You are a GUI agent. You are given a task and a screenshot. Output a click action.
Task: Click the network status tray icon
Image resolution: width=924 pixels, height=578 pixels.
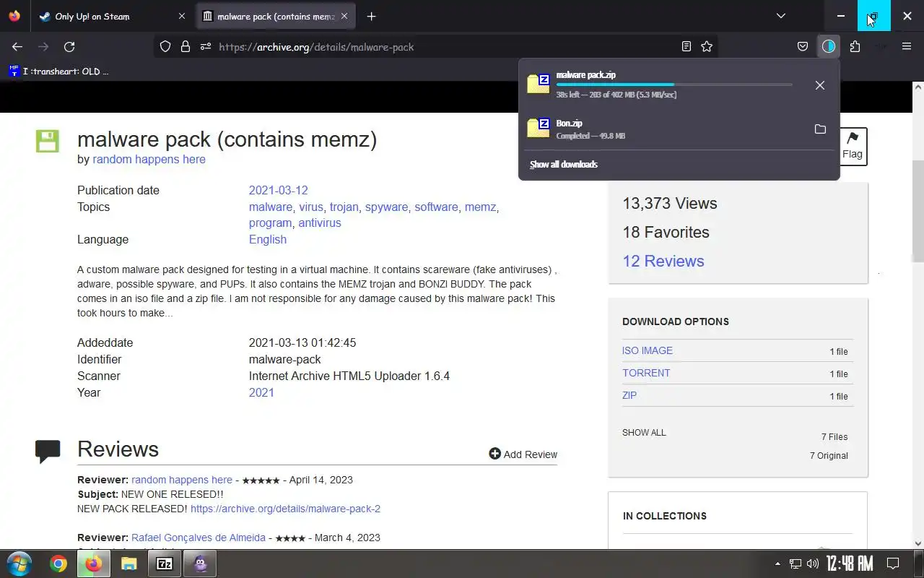(x=795, y=564)
